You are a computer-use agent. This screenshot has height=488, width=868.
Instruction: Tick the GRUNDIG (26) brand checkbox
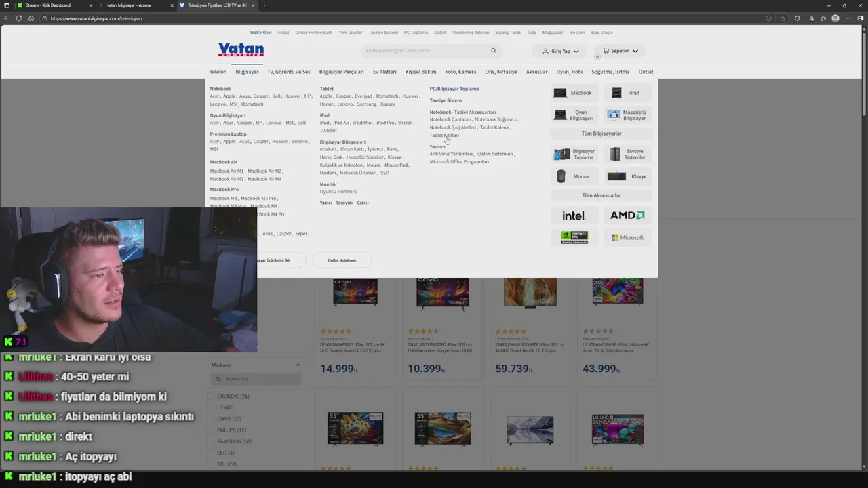click(211, 396)
